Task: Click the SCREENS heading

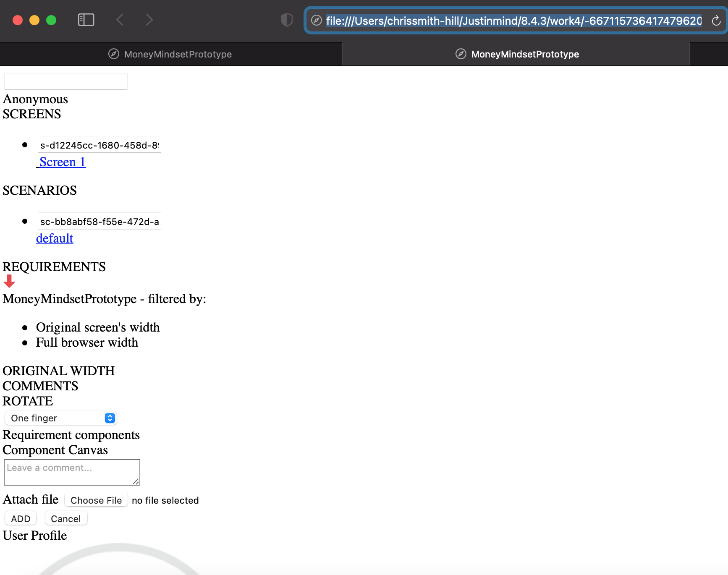Action: point(32,114)
